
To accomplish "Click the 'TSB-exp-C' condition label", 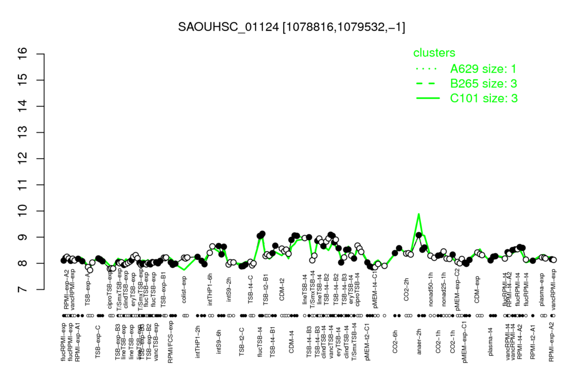I will (98, 342).
